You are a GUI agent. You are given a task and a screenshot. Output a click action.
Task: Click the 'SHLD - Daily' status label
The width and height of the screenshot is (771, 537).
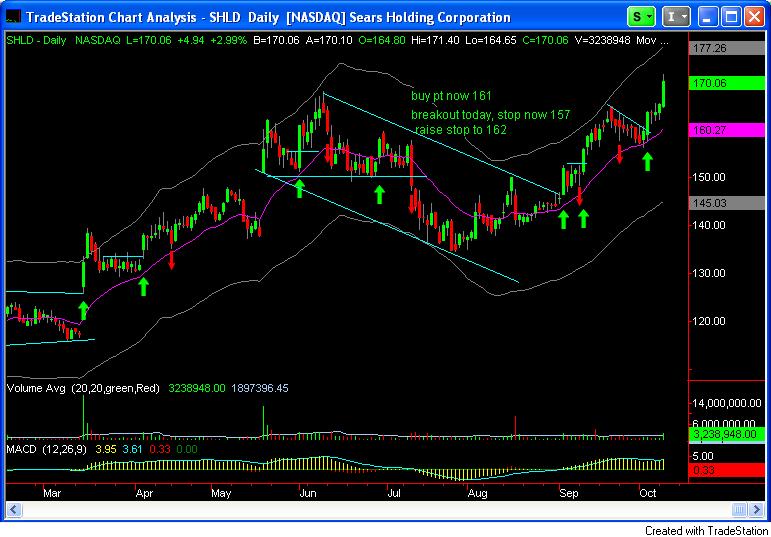coord(36,40)
